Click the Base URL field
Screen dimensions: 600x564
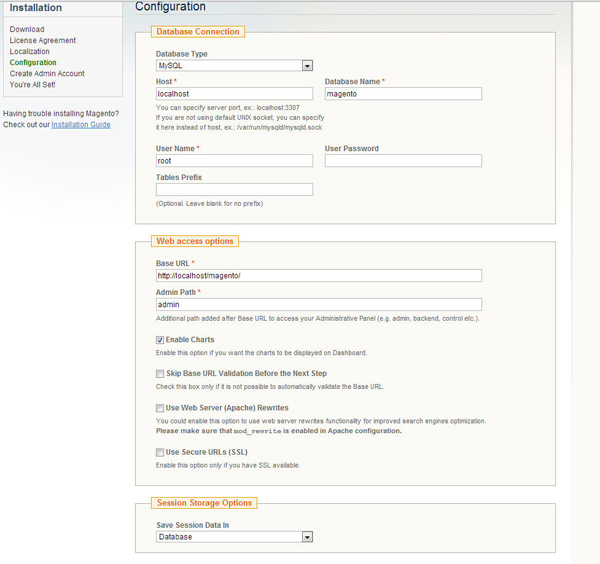pyautogui.click(x=318, y=276)
